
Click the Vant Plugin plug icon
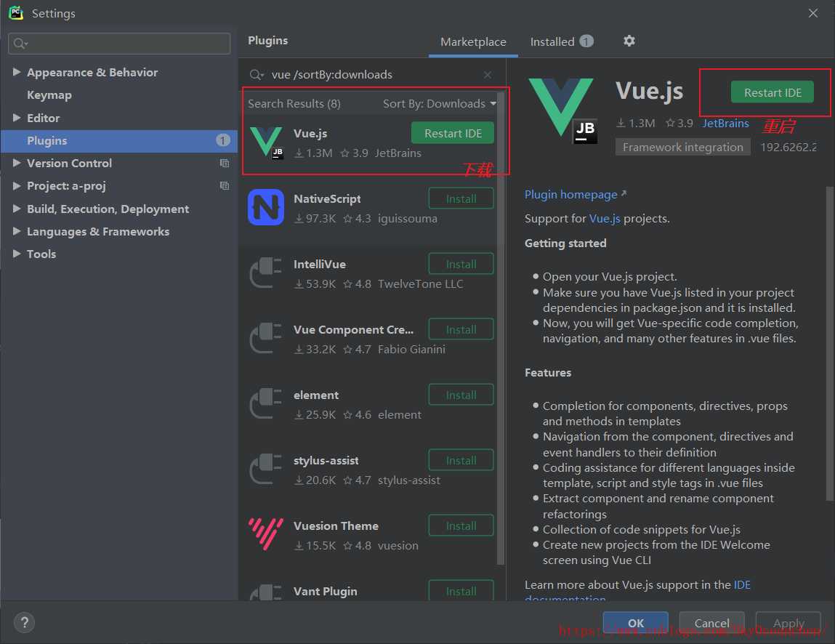tap(266, 592)
